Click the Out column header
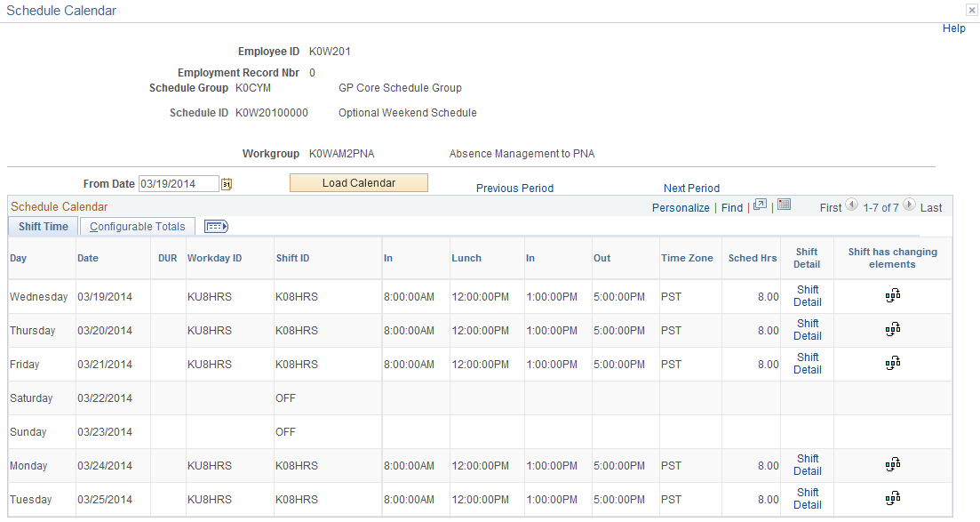Image resolution: width=980 pixels, height=522 pixels. (x=602, y=258)
